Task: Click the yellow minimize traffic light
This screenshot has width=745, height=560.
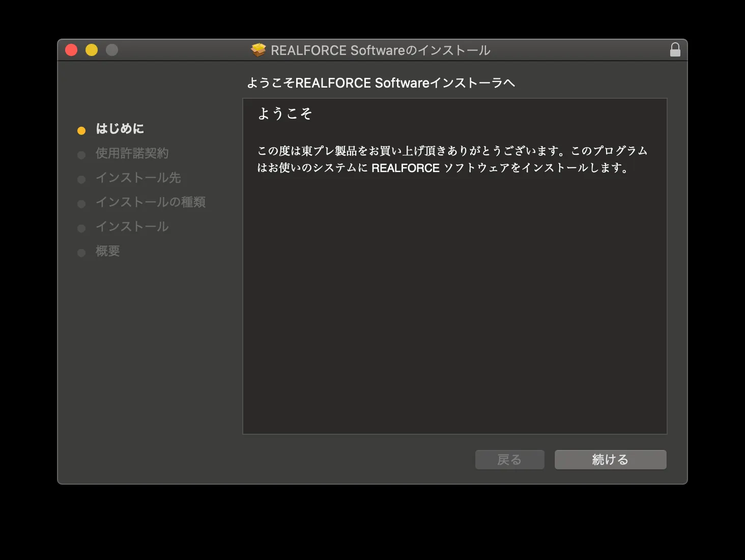Action: tap(91, 50)
